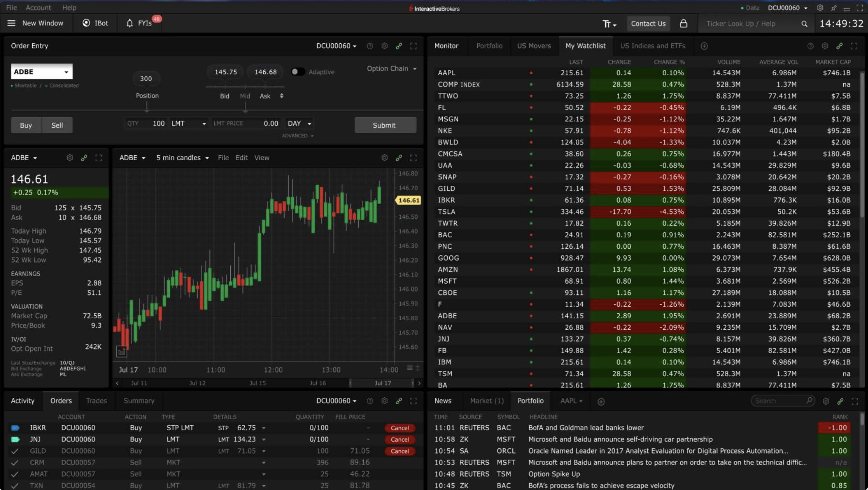Add a new Monitor tab with plus icon
The height and width of the screenshot is (490, 868).
704,46
